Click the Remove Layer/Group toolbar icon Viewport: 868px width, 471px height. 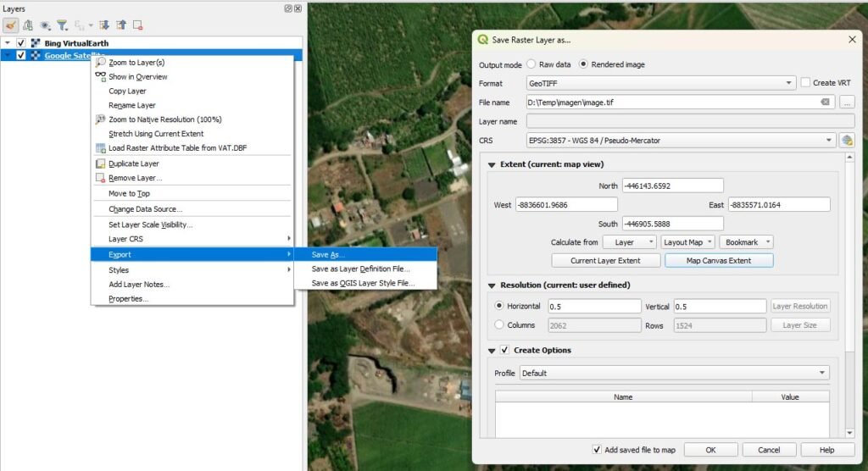(x=138, y=25)
